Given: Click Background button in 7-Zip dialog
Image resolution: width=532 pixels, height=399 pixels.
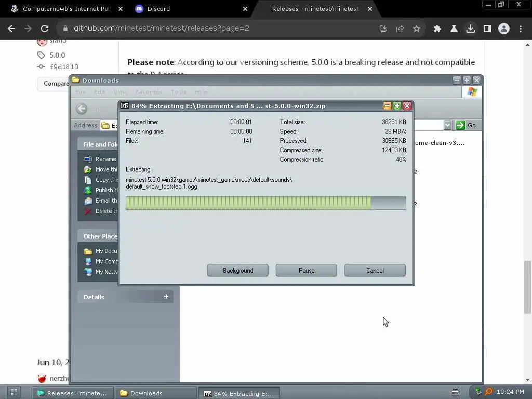Looking at the screenshot, I should tap(238, 270).
